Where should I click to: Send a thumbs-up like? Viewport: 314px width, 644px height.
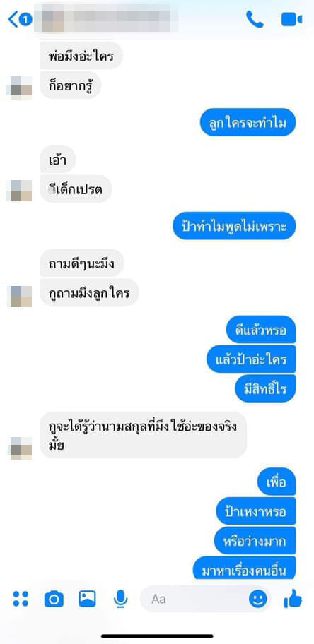click(x=293, y=600)
